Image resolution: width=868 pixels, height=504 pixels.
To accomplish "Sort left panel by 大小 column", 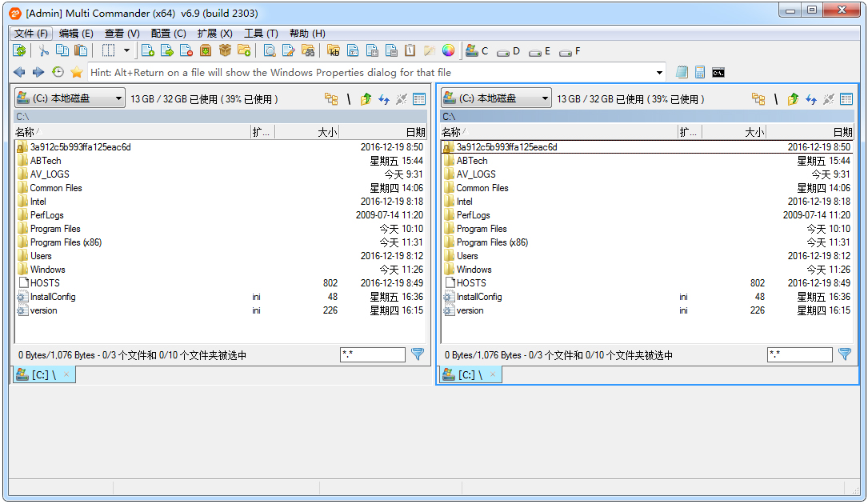I will (306, 132).
